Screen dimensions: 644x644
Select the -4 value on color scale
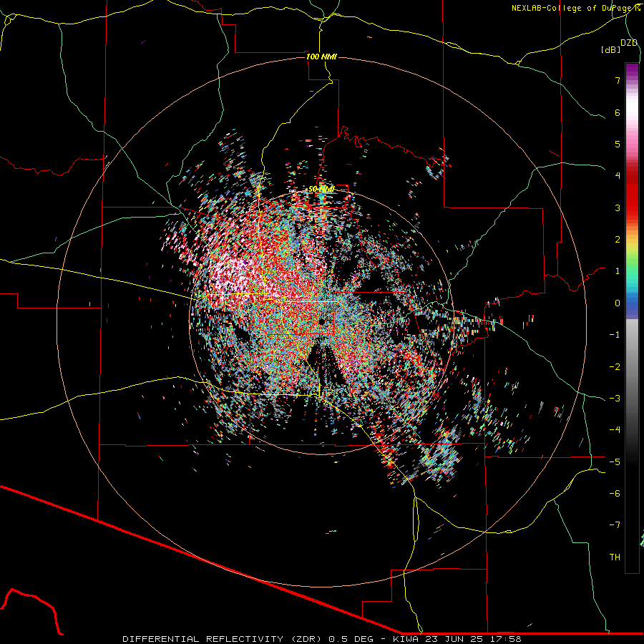tap(615, 430)
